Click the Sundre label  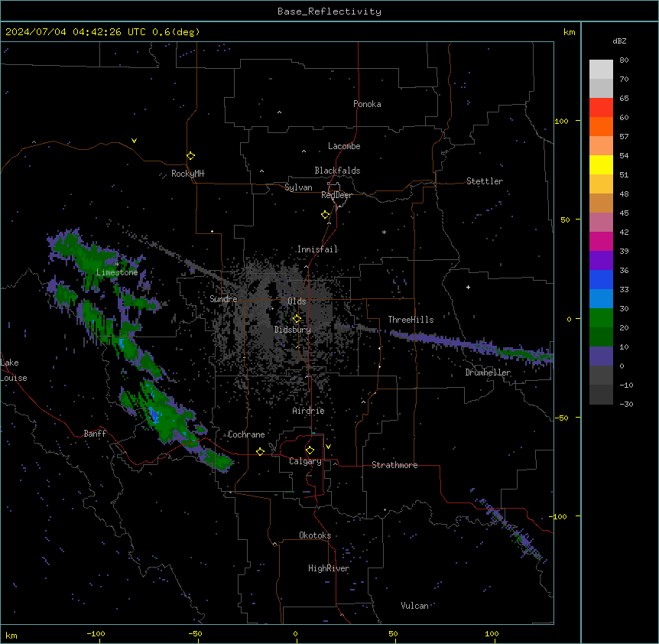(223, 299)
